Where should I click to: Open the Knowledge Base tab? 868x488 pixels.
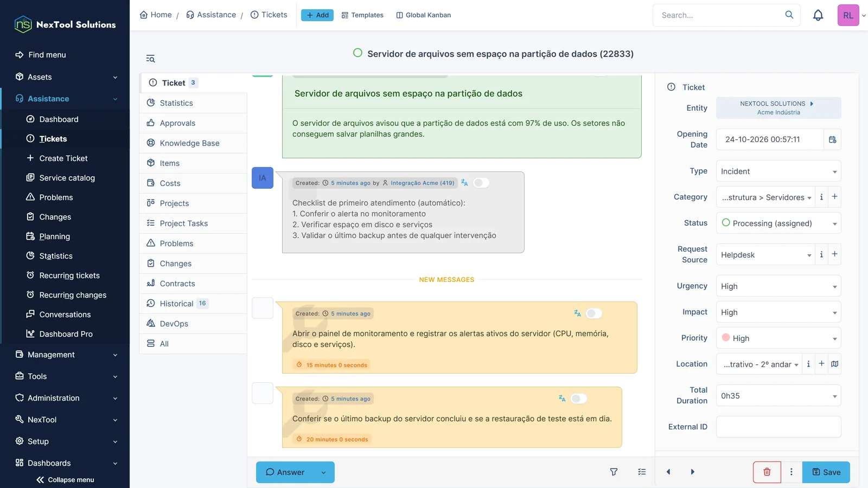coord(193,143)
